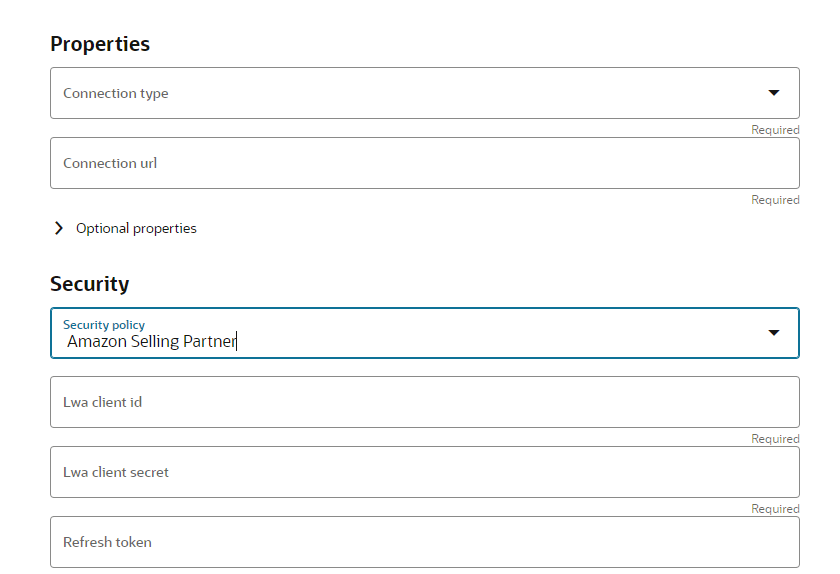Open the Connection type dropdown arrow
The image size is (840, 574).
773,93
